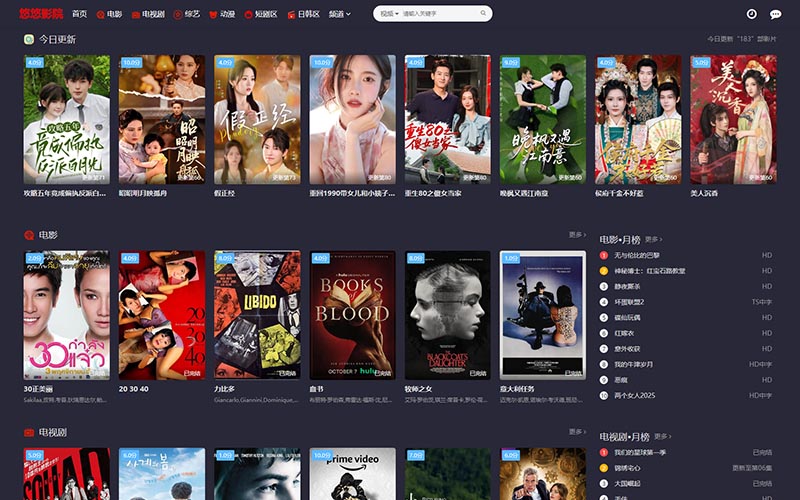Open 电影 navigation text link
Image resolution: width=800 pixels, height=500 pixels.
click(x=115, y=14)
